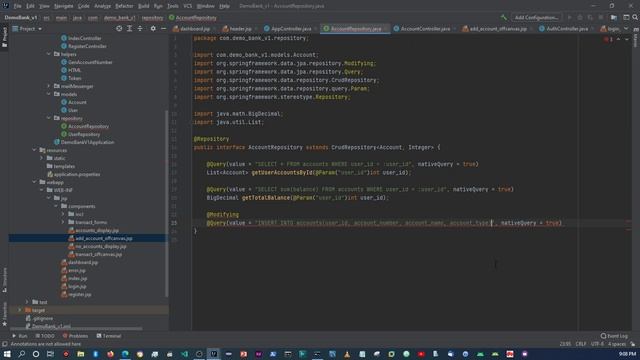
Task: Click the tool windows toggle icon in status bar
Action: [x=4, y=344]
